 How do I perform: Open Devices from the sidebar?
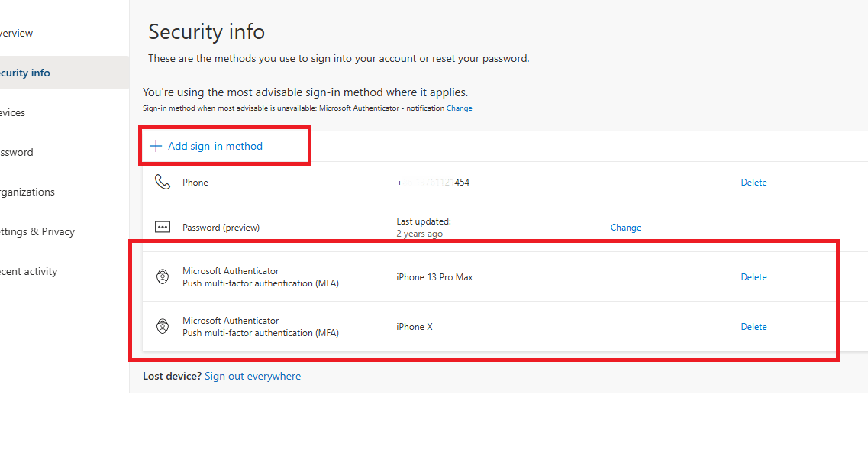point(12,112)
